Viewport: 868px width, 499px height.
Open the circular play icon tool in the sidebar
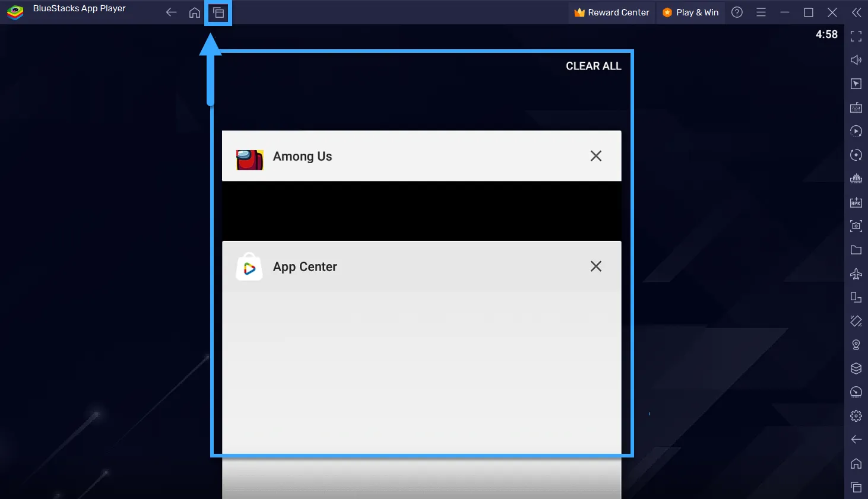tap(856, 131)
